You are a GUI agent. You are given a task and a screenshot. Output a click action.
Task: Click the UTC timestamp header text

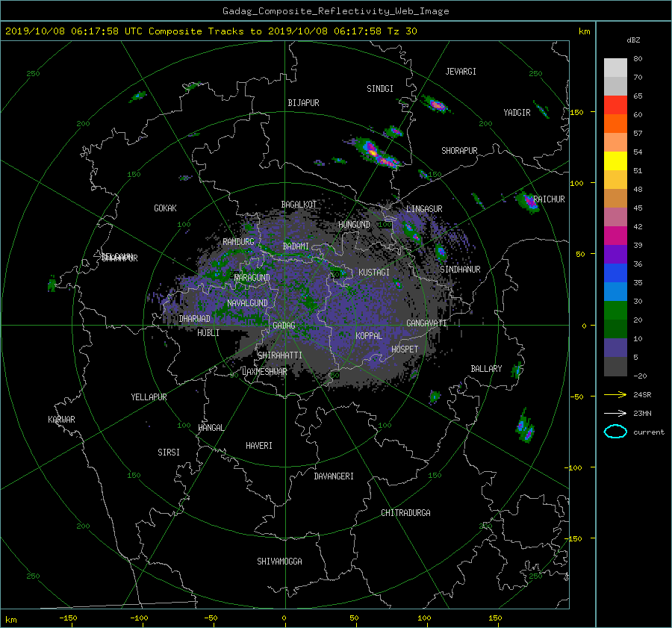click(x=211, y=31)
